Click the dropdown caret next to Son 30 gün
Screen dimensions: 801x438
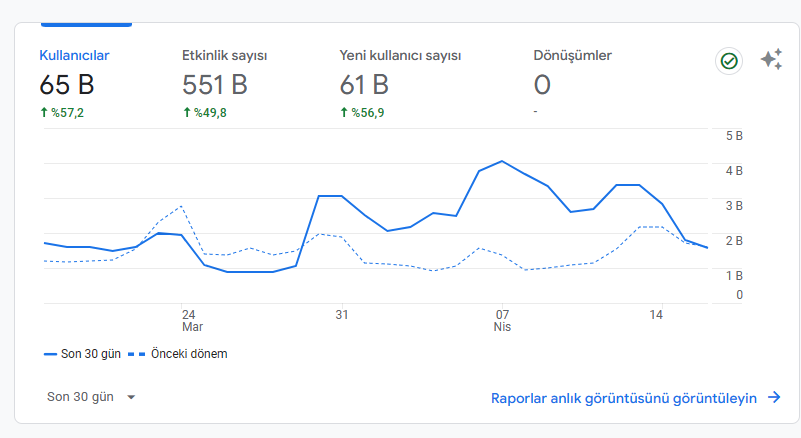(131, 397)
